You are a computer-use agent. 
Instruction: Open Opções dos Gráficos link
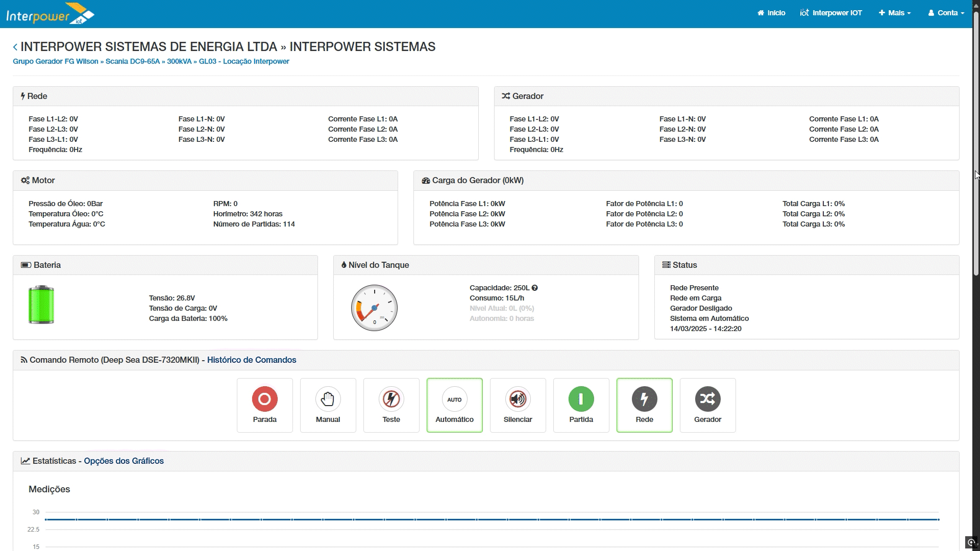pos(123,461)
